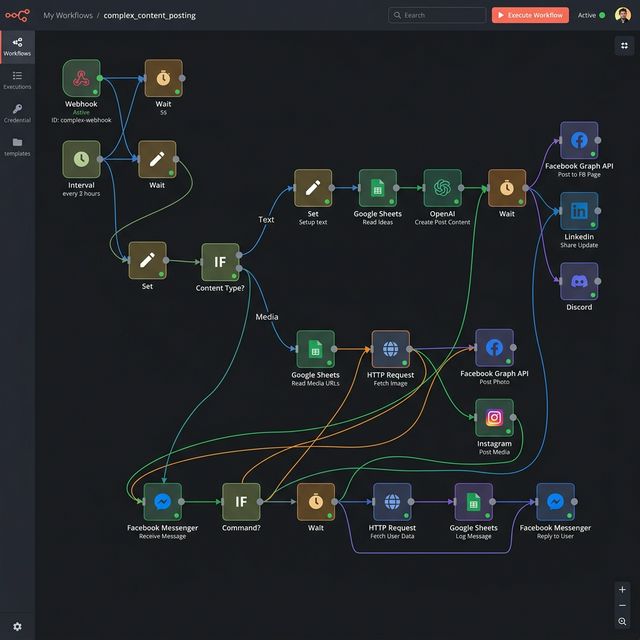Select the Discord node
Viewport: 640px width, 640px height.
click(579, 281)
